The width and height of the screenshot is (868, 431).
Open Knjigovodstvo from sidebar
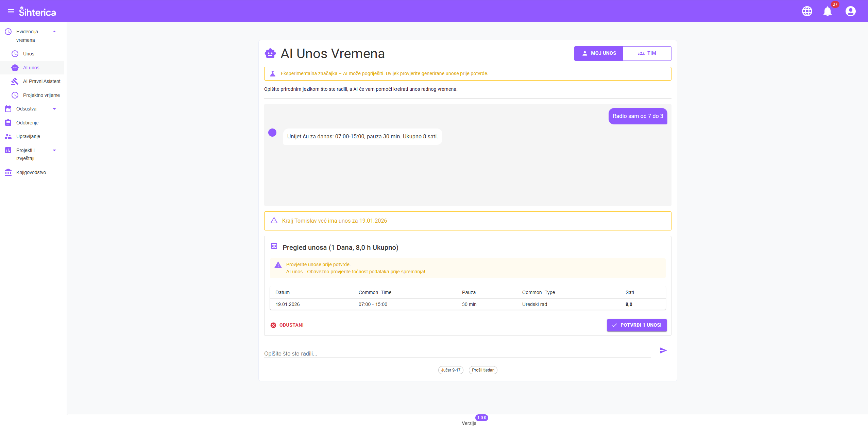(x=31, y=172)
